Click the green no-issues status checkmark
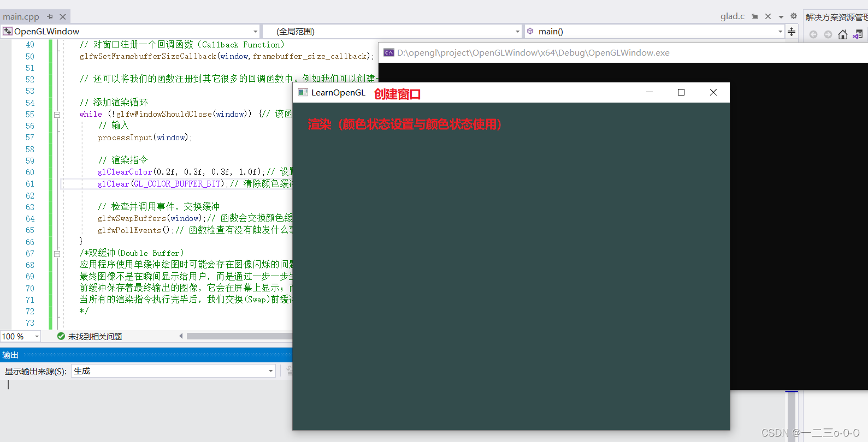 click(61, 336)
